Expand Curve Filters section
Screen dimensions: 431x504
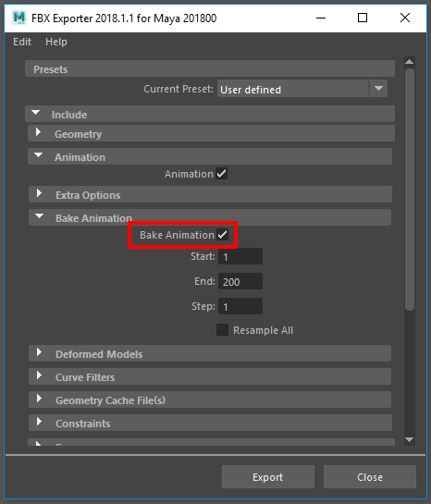tap(39, 375)
